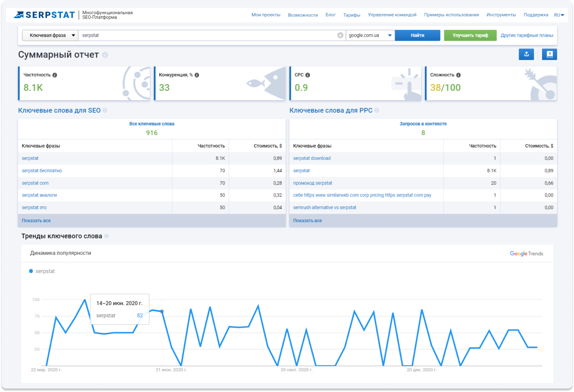This screenshot has width=574, height=392.
Task: Go to Блог menu item
Action: [x=331, y=15]
